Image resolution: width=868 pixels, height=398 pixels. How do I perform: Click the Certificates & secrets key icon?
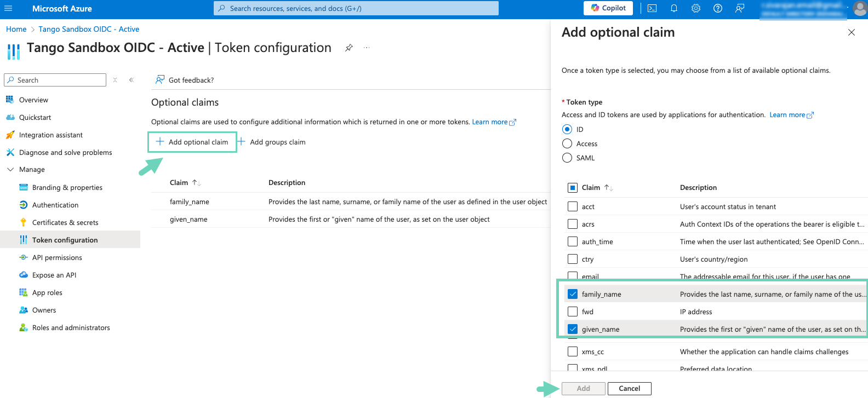23,222
